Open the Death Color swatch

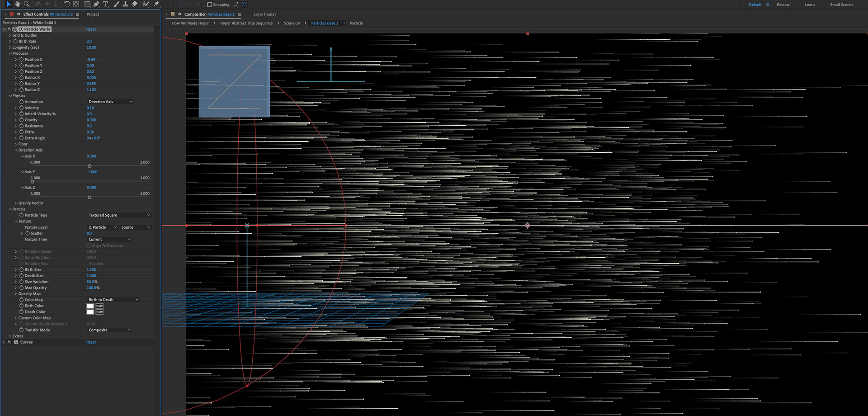tap(90, 312)
